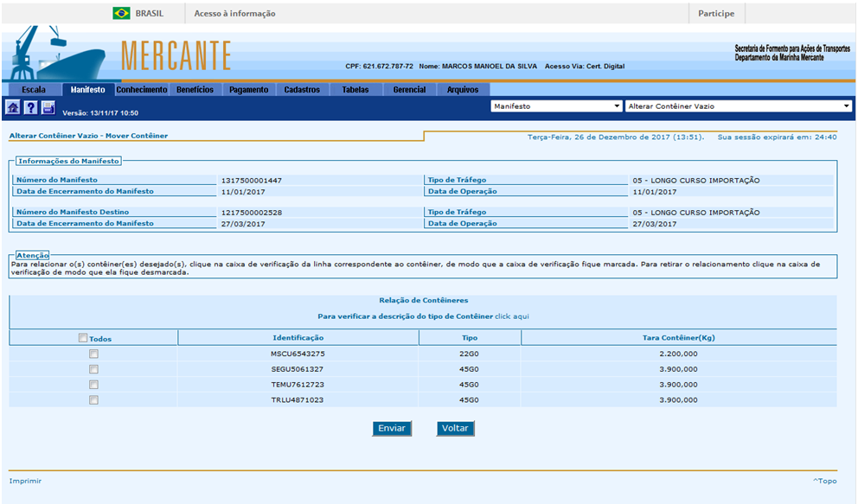This screenshot has height=504, width=858.
Task: Click the printer icon in toolbar
Action: tap(48, 108)
